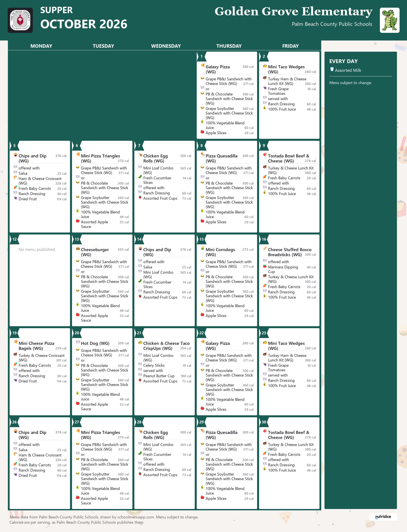
Task: Click the breadstick icon beside Cheese Stuffed Bosco Breadsticks
Action: (265, 248)
